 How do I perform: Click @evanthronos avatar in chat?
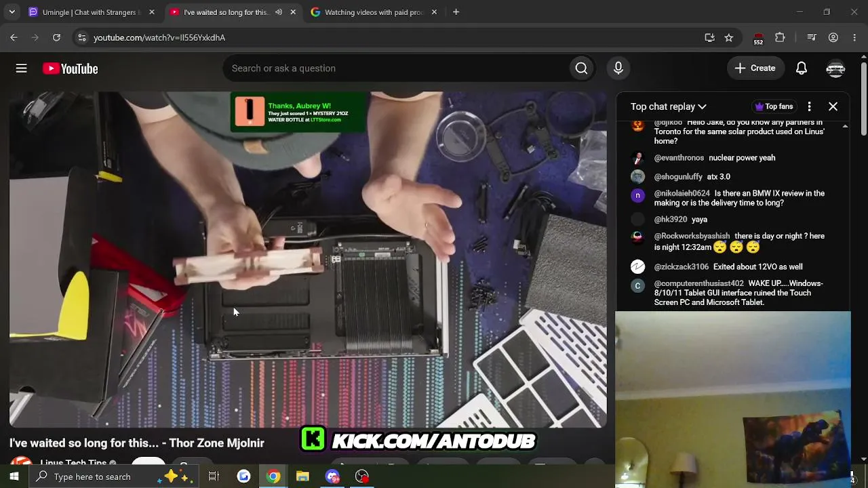tap(637, 158)
